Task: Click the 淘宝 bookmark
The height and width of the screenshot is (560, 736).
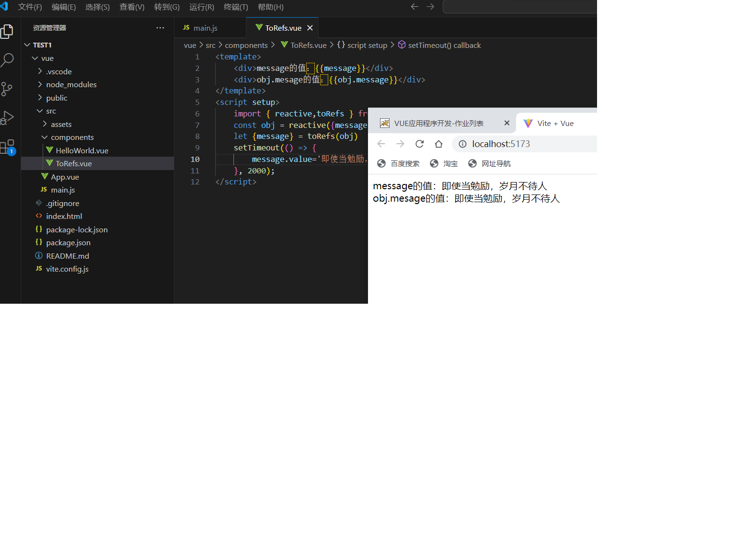Action: 444,163
